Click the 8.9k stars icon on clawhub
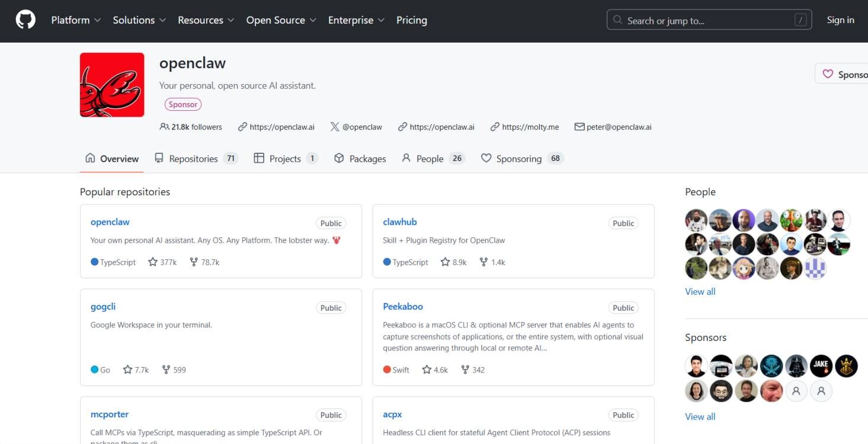This screenshot has height=444, width=868. coord(446,262)
